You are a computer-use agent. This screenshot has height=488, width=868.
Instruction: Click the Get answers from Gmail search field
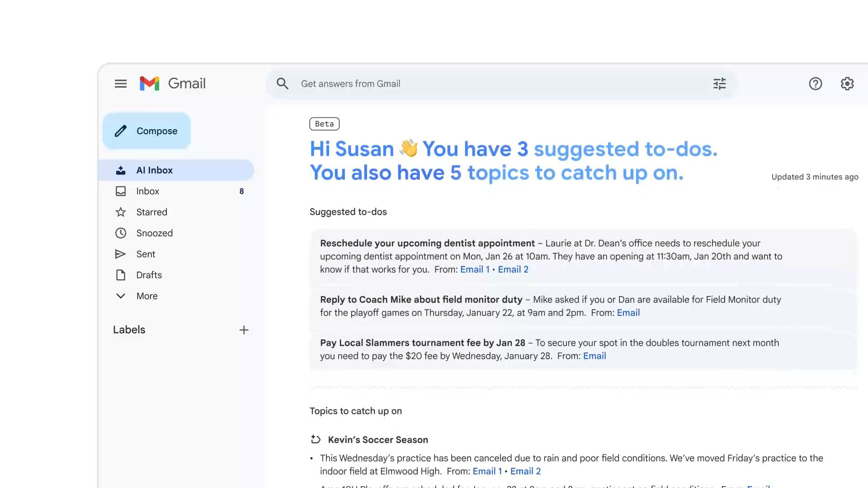coord(407,84)
